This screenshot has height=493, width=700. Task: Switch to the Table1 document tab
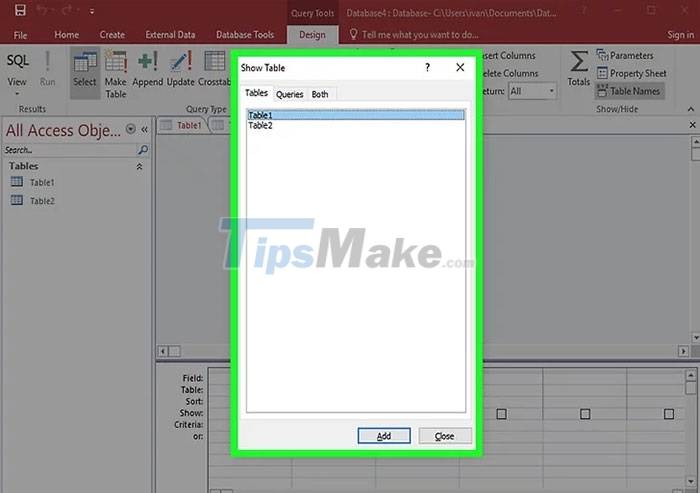click(182, 125)
